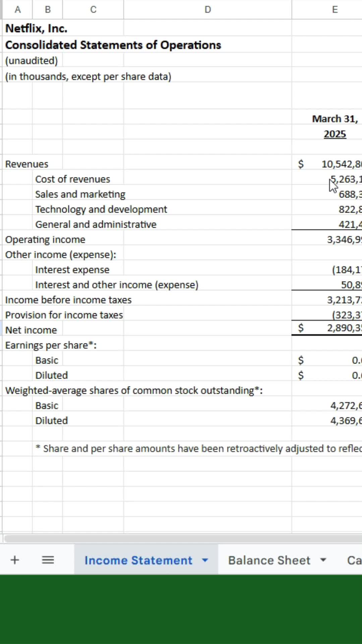362x644 pixels.
Task: Select column A header
Action: (x=17, y=9)
